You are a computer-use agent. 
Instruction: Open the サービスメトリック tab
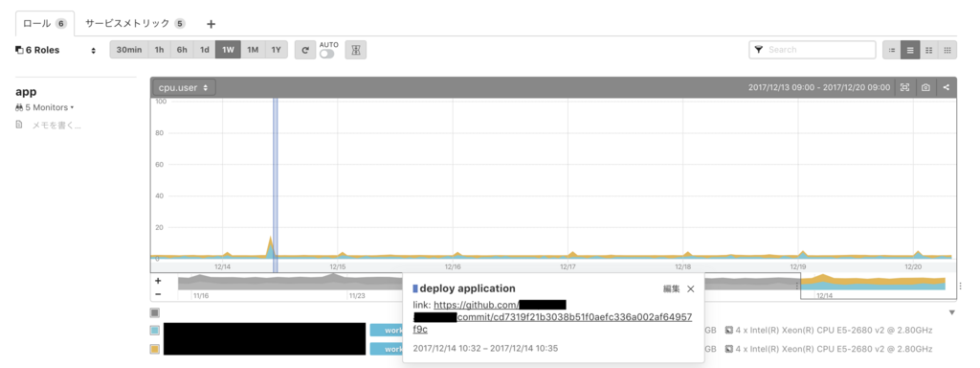click(x=136, y=24)
